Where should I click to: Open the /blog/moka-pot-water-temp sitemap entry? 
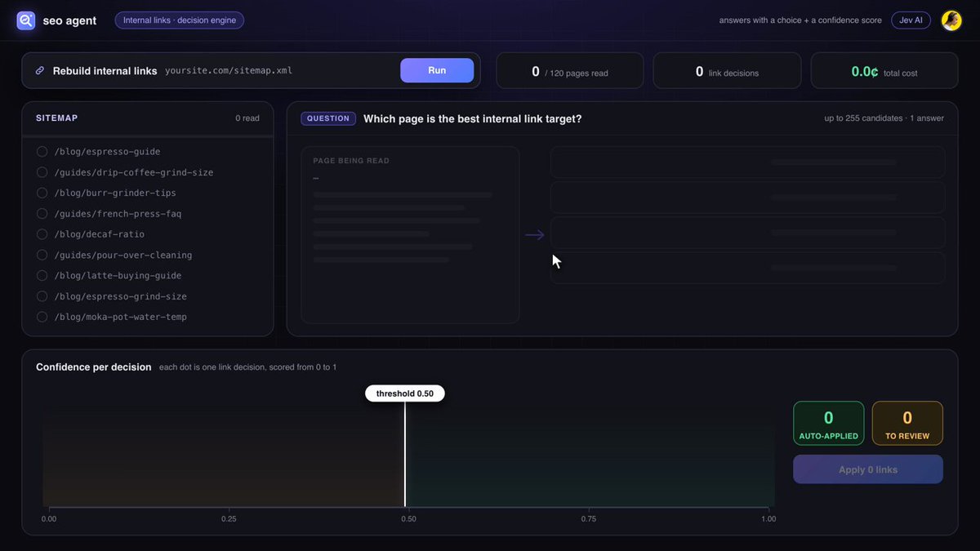[x=120, y=317]
